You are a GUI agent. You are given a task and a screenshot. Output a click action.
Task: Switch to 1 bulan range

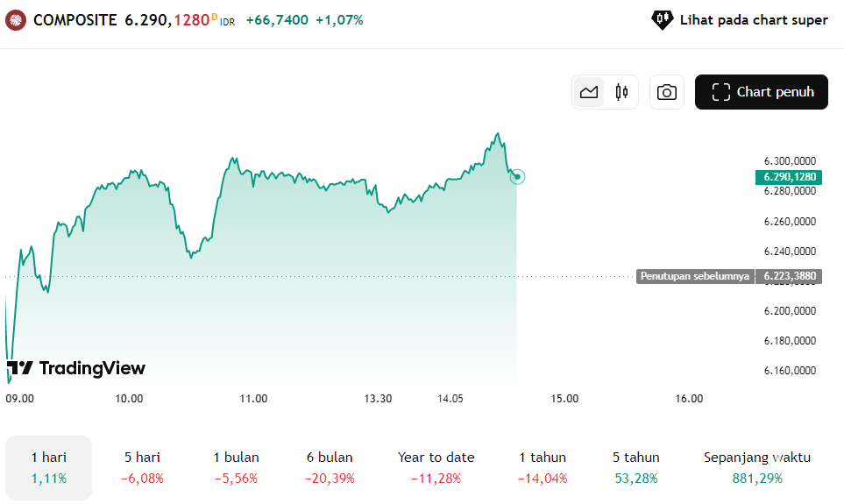point(236,467)
